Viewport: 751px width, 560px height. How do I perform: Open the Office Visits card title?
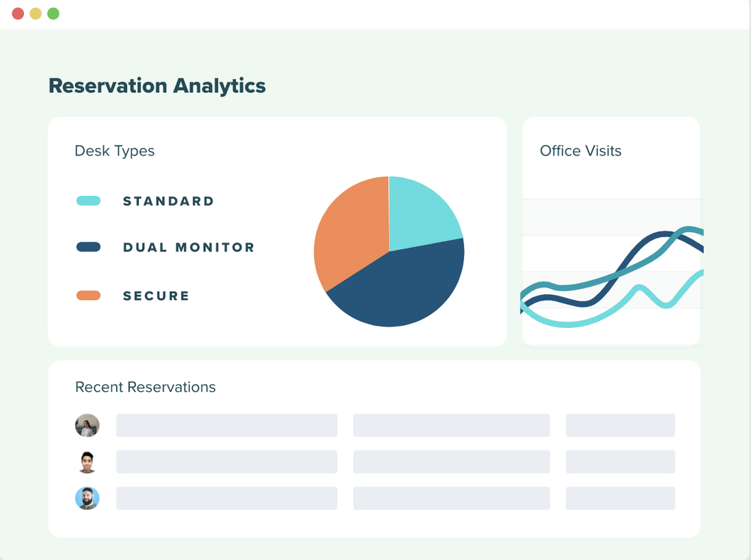pos(581,151)
